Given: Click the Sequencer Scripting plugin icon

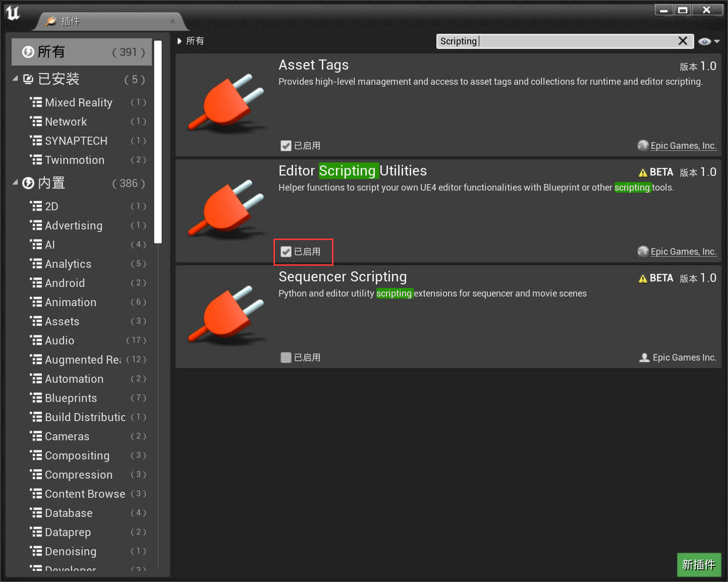Looking at the screenshot, I should click(226, 315).
